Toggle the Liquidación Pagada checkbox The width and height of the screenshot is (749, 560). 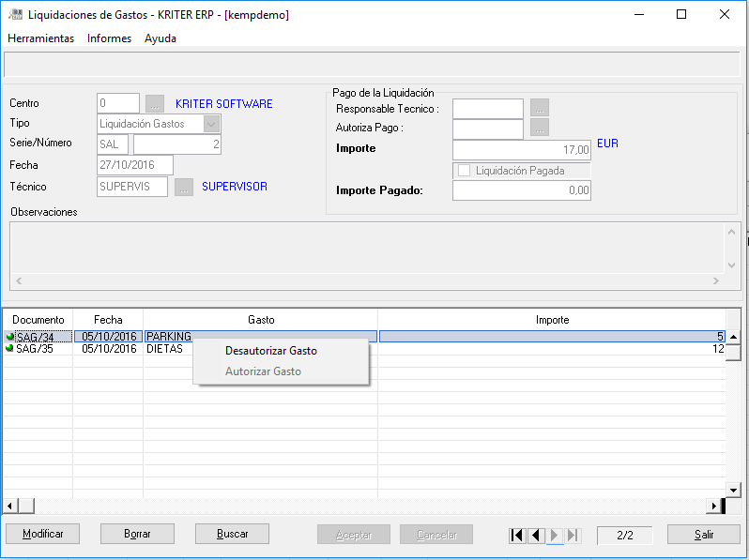click(x=464, y=171)
